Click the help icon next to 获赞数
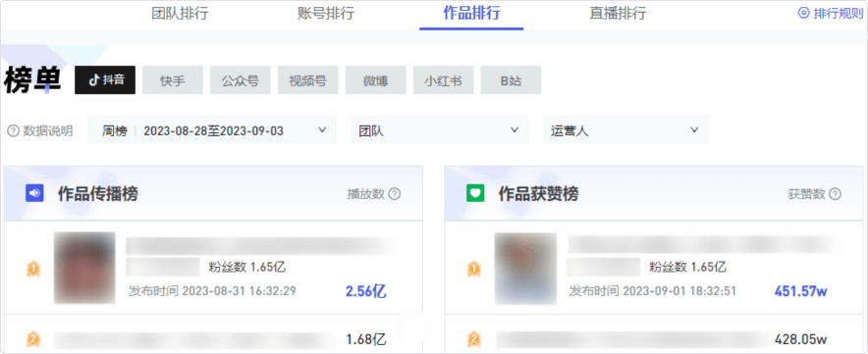This screenshot has height=354, width=868. (x=835, y=194)
